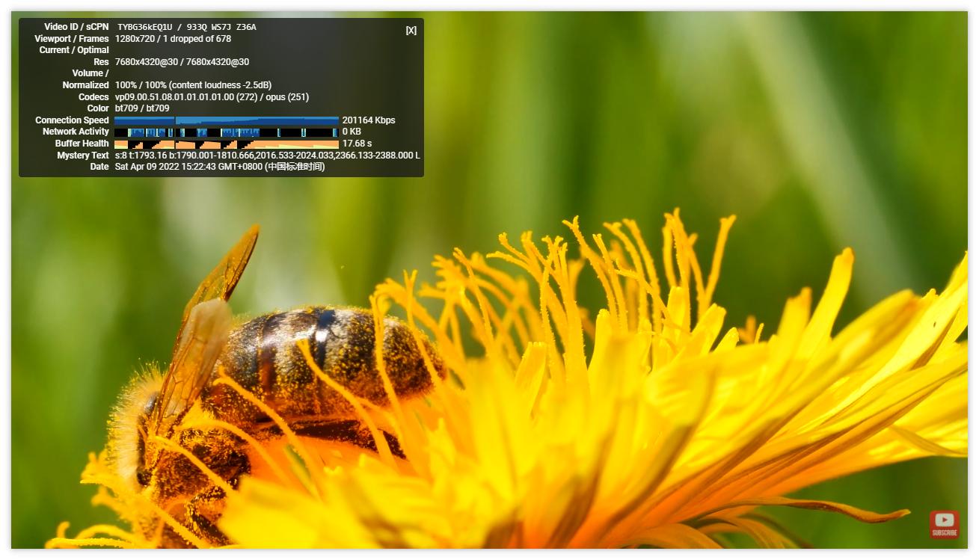Click the Connection Speed graph bar

pos(227,120)
